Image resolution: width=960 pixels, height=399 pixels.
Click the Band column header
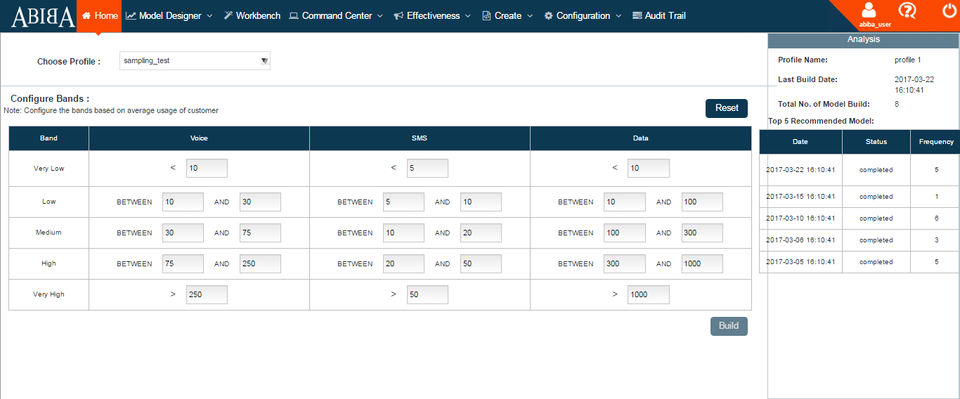tap(49, 138)
